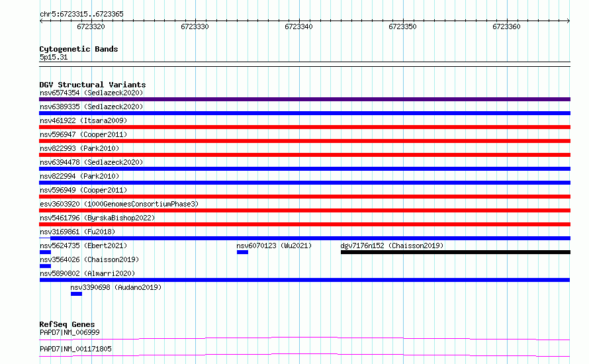Open the nsv3390698 (Audano2019) label

[x=116, y=287]
